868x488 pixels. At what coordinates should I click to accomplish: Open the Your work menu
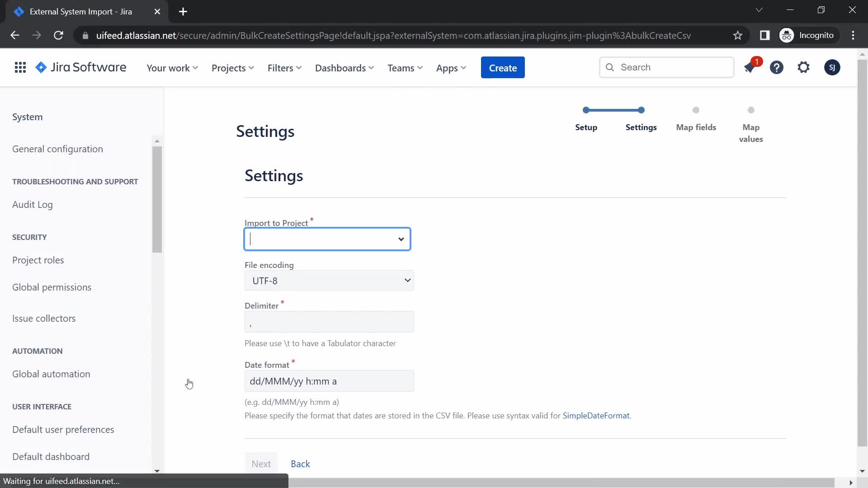[172, 67]
